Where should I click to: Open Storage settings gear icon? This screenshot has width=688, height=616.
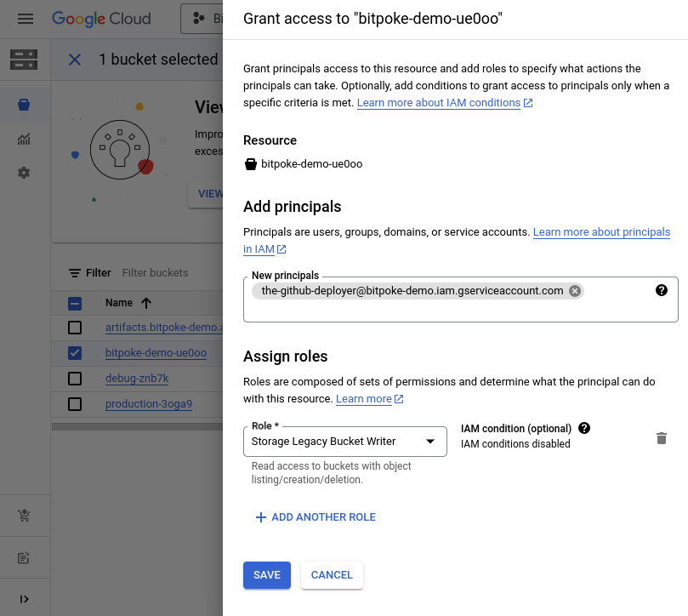(x=24, y=173)
